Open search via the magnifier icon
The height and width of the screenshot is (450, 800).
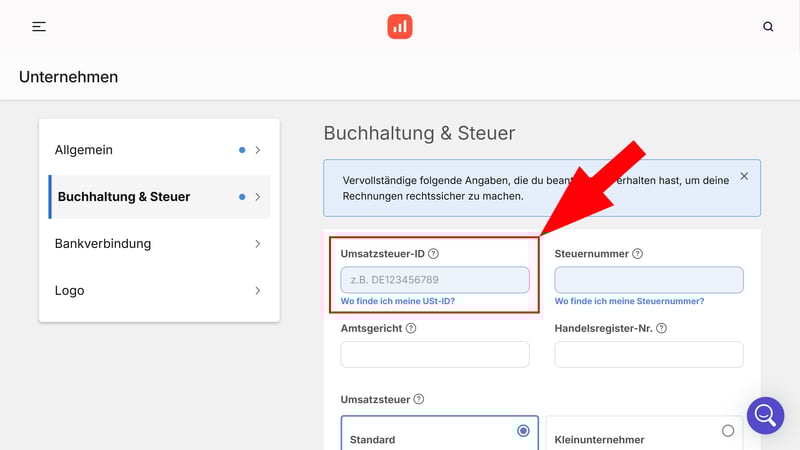coord(768,27)
